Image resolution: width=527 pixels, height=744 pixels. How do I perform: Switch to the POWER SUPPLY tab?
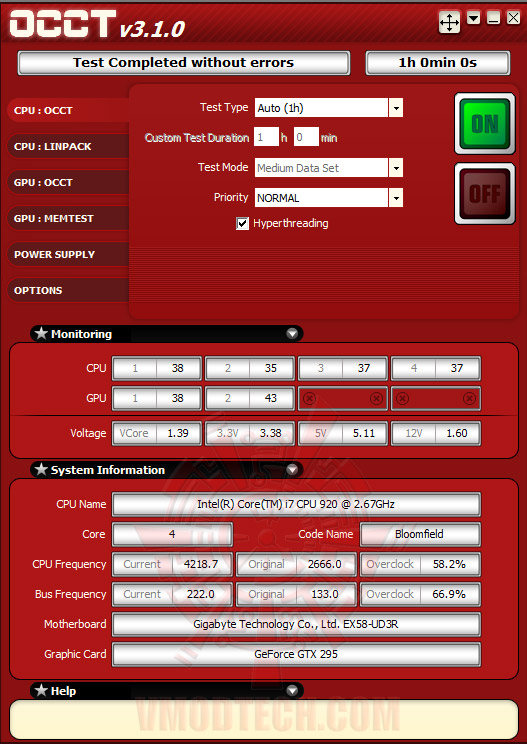[x=69, y=254]
